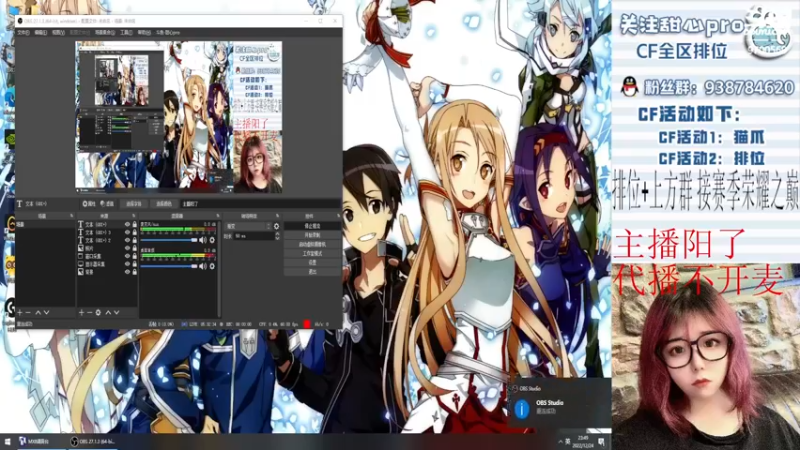
Task: Toggle lock on display capture (显示器采集) source
Action: (135, 264)
